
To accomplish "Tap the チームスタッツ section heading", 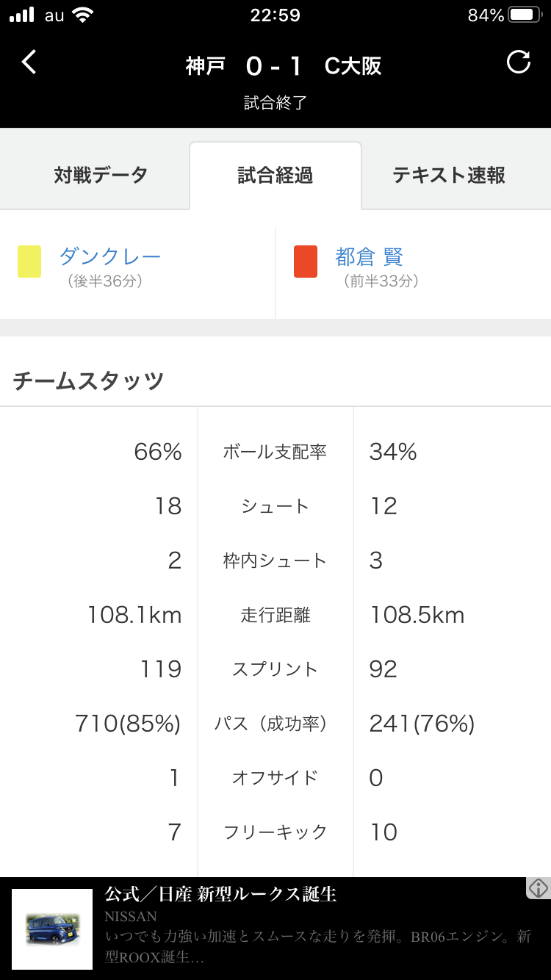I will (88, 381).
